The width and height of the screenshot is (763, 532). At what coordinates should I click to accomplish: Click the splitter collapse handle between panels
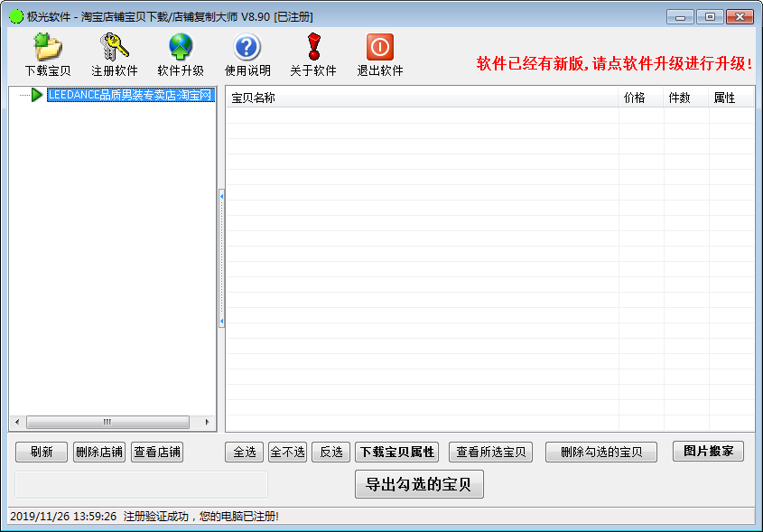[222, 258]
